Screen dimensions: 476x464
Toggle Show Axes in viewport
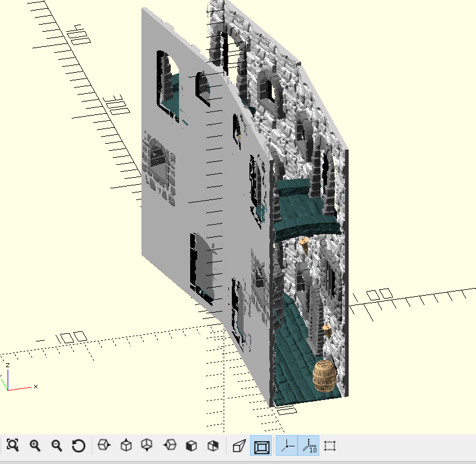point(287,446)
